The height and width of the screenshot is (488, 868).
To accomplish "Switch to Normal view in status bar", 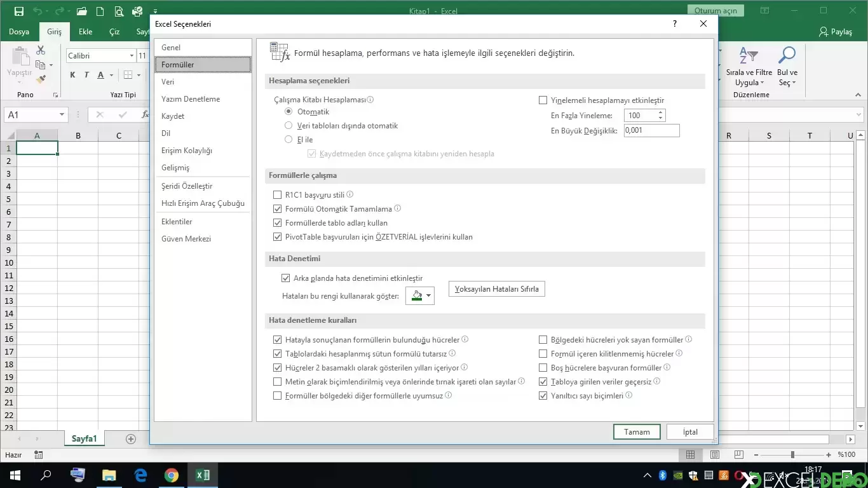I will [690, 455].
